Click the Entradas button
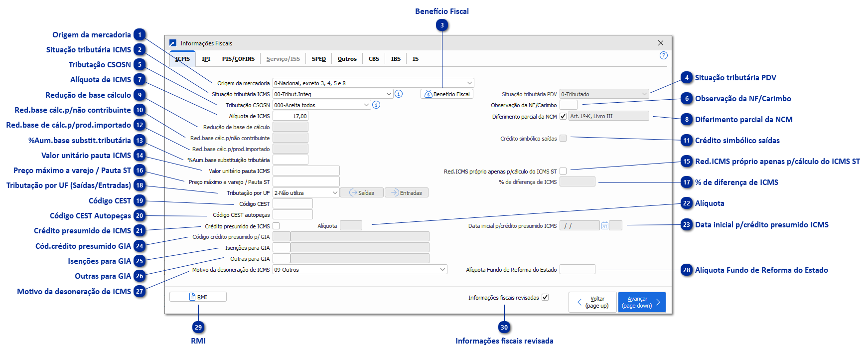This screenshot has height=354, width=868. tap(406, 193)
